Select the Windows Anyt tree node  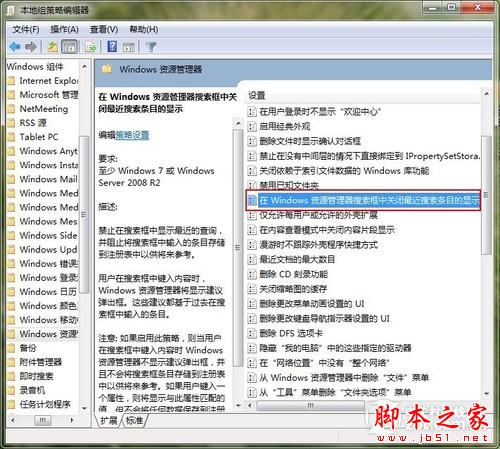pyautogui.click(x=49, y=151)
